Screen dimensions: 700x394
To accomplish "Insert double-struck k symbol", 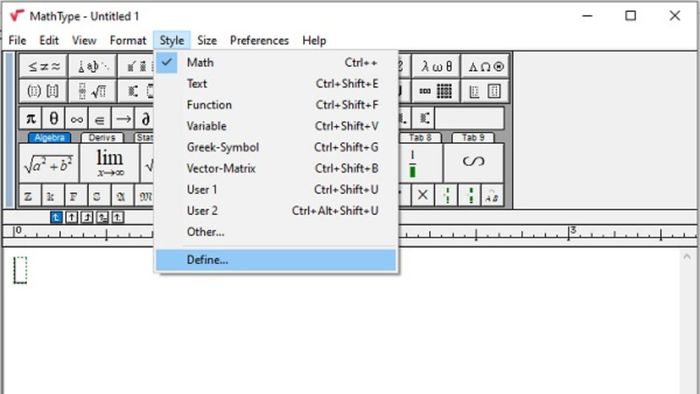I will [x=50, y=195].
